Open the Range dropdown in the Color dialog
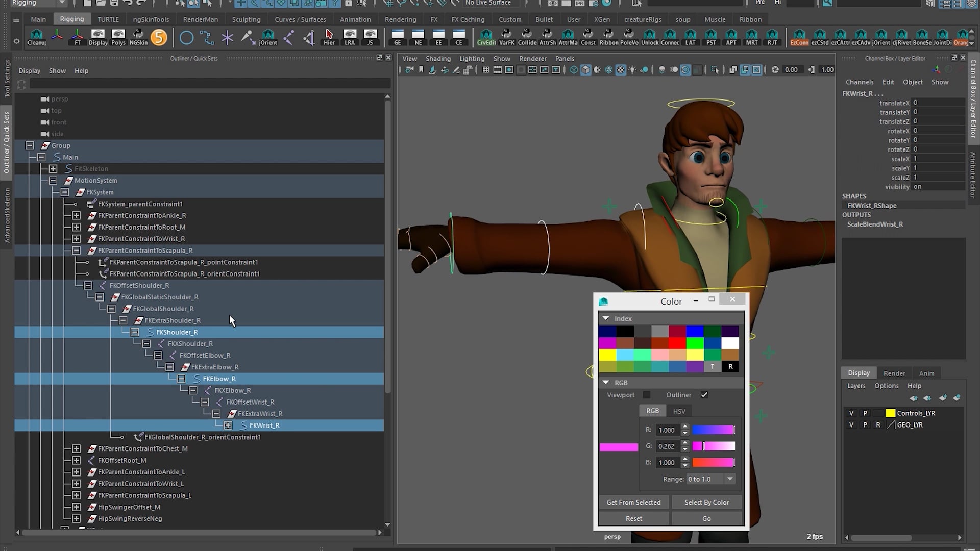Image resolution: width=980 pixels, height=551 pixels. coord(730,479)
